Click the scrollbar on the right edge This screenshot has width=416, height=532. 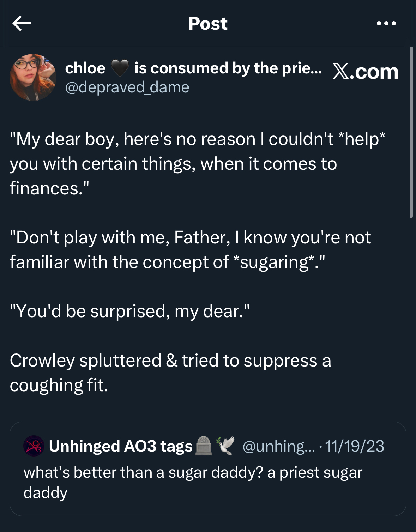pos(411,132)
